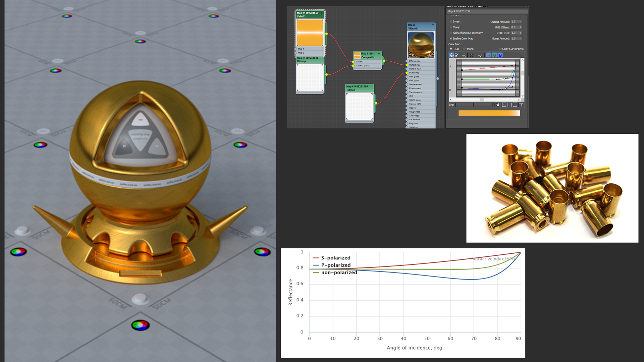644x362 pixels.
Task: Enable the Clamp checkbox
Action: (x=451, y=27)
